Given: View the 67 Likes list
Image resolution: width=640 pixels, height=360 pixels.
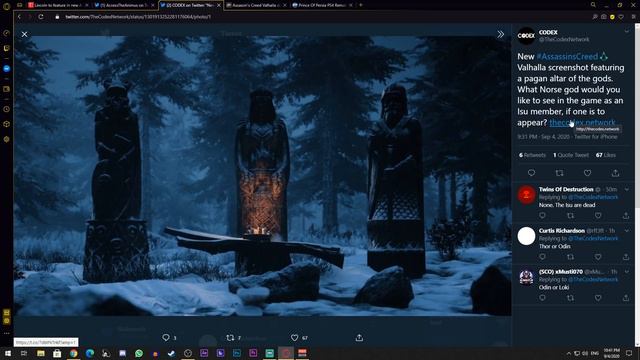Looking at the screenshot, I should pyautogui.click(x=606, y=155).
